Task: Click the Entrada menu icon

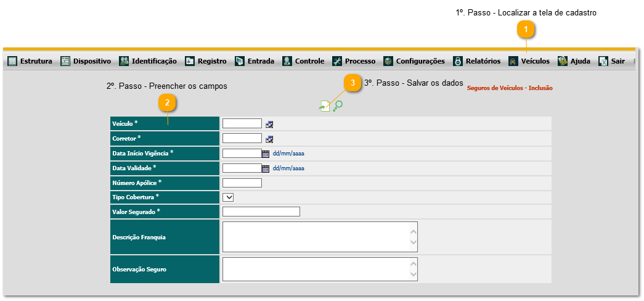Action: [x=240, y=61]
